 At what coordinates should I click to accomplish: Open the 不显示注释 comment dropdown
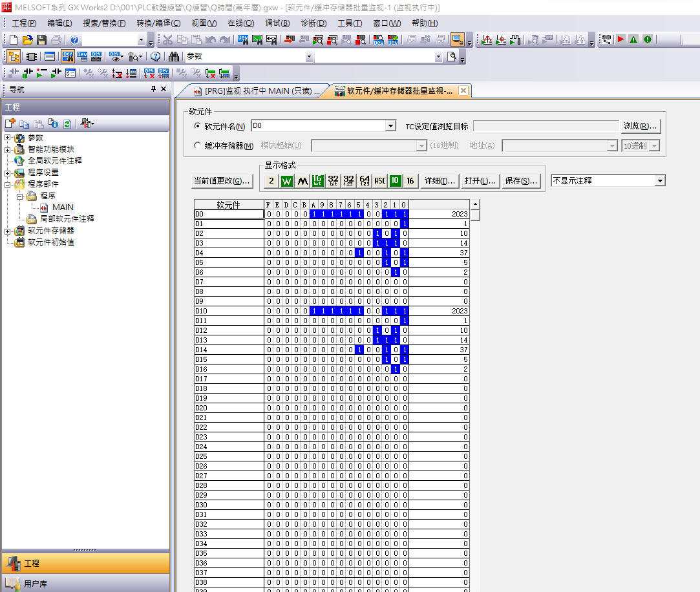click(x=659, y=181)
